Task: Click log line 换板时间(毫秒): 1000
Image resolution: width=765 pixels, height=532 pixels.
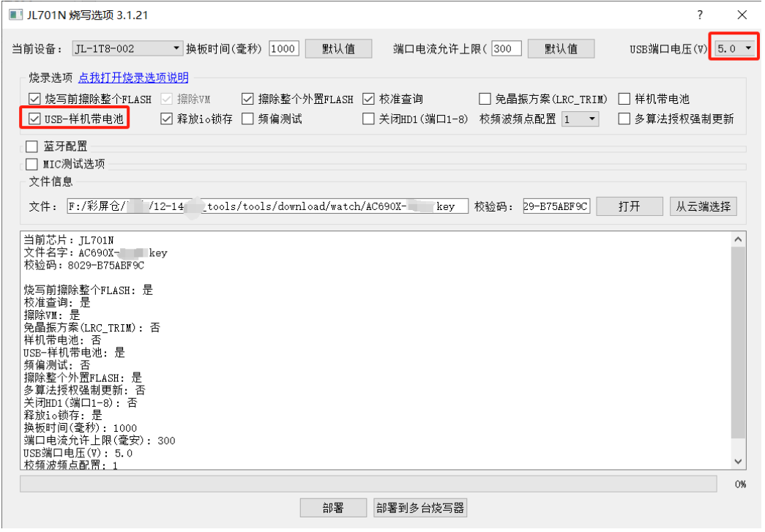Action: click(81, 428)
